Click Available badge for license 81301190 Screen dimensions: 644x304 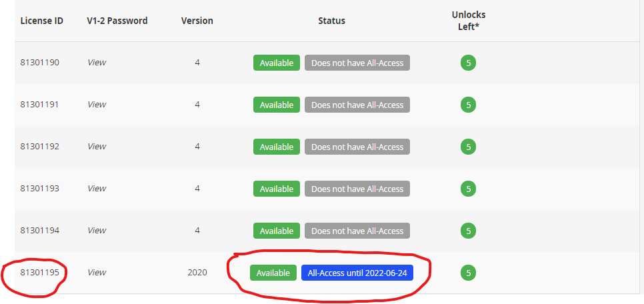point(276,63)
